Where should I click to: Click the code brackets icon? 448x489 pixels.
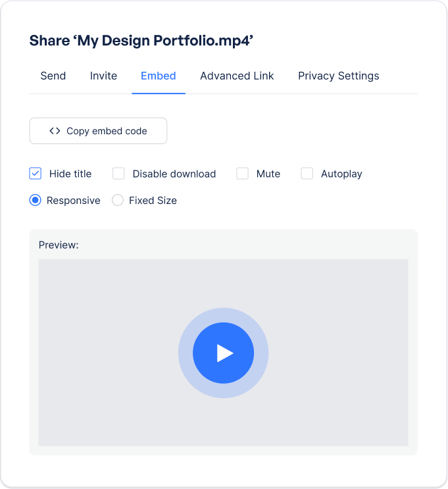click(55, 131)
